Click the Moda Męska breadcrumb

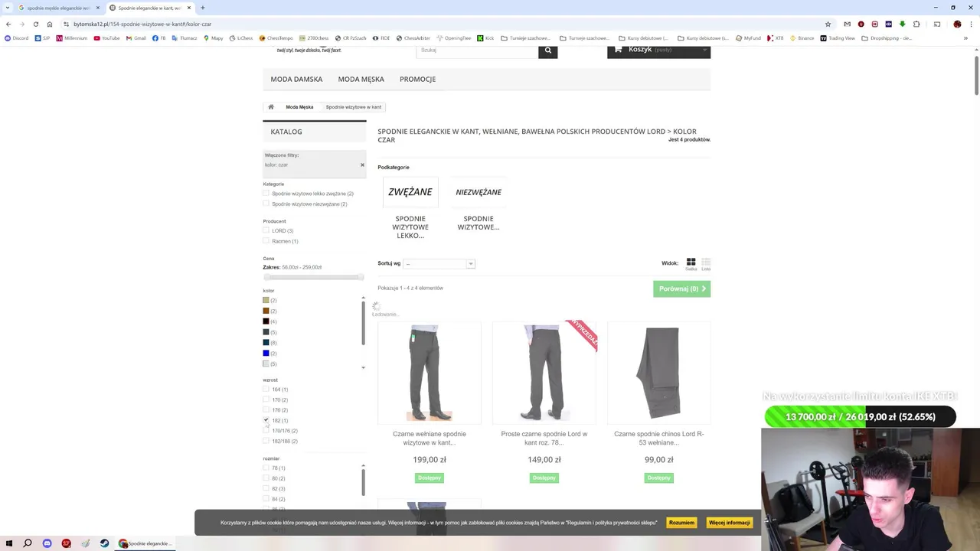click(299, 107)
